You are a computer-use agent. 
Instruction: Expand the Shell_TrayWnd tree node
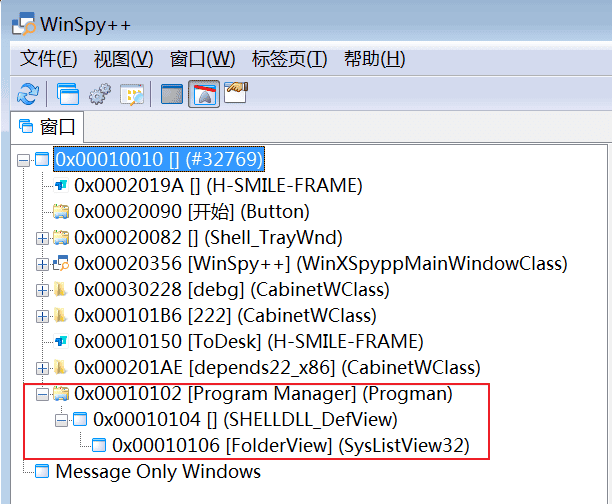pos(42,238)
